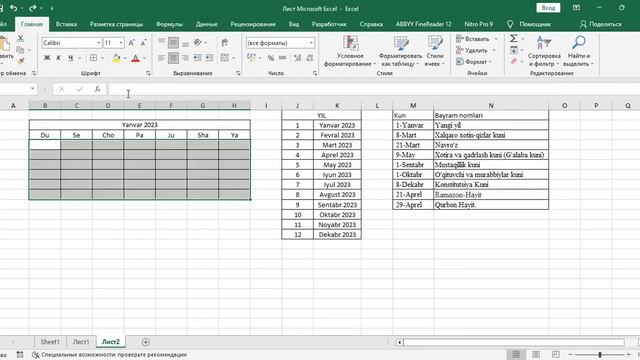640x360 pixels.
Task: Expand the Name Box dropdown arrow
Action: [x=32, y=89]
